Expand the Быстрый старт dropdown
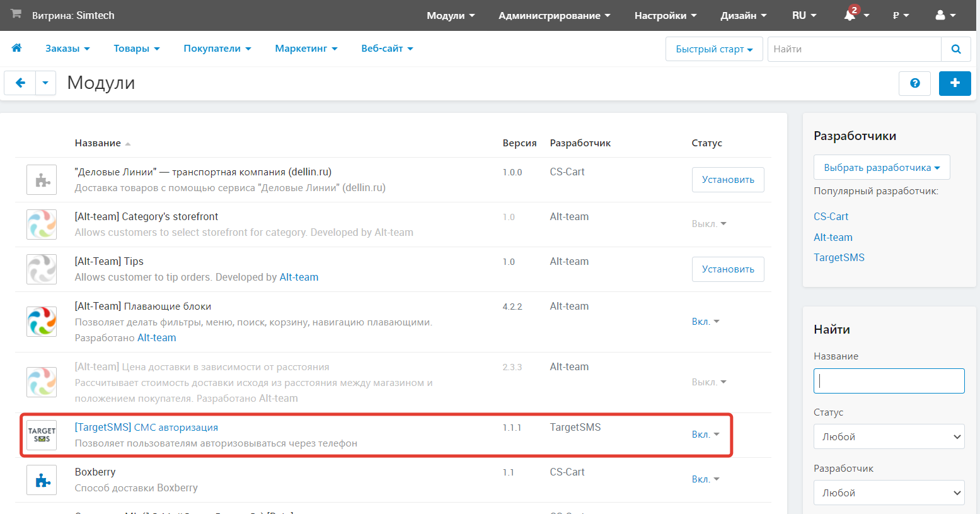The width and height of the screenshot is (980, 514). pyautogui.click(x=714, y=49)
